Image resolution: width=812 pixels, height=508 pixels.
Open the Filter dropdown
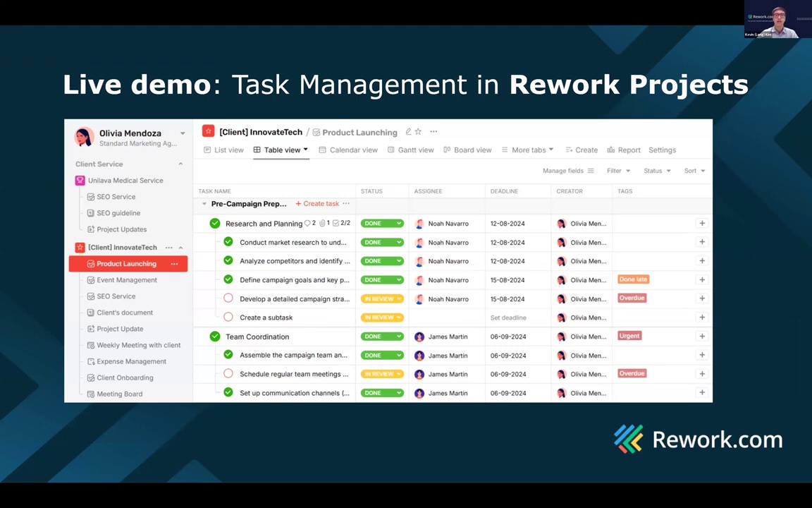(x=618, y=171)
